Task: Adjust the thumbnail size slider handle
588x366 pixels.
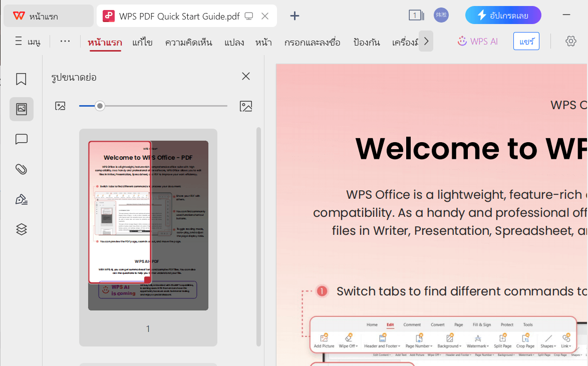Action: click(x=100, y=106)
